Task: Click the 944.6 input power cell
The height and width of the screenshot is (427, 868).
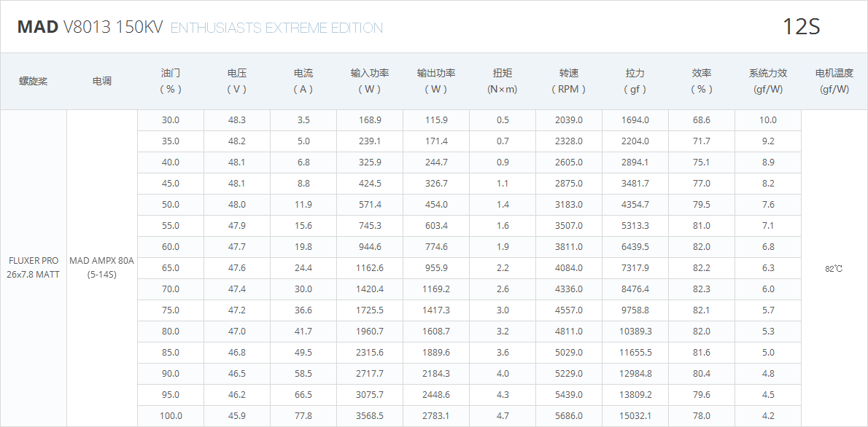Action: [370, 247]
